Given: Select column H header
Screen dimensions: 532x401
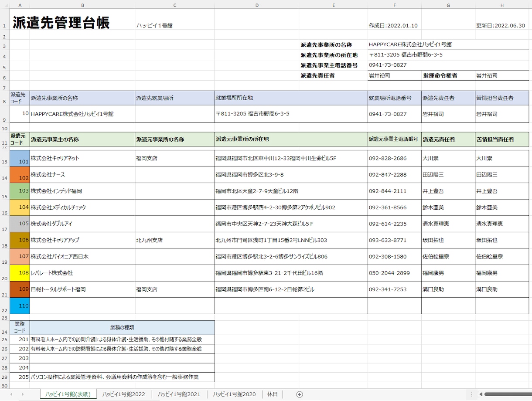Looking at the screenshot, I should [502, 5].
